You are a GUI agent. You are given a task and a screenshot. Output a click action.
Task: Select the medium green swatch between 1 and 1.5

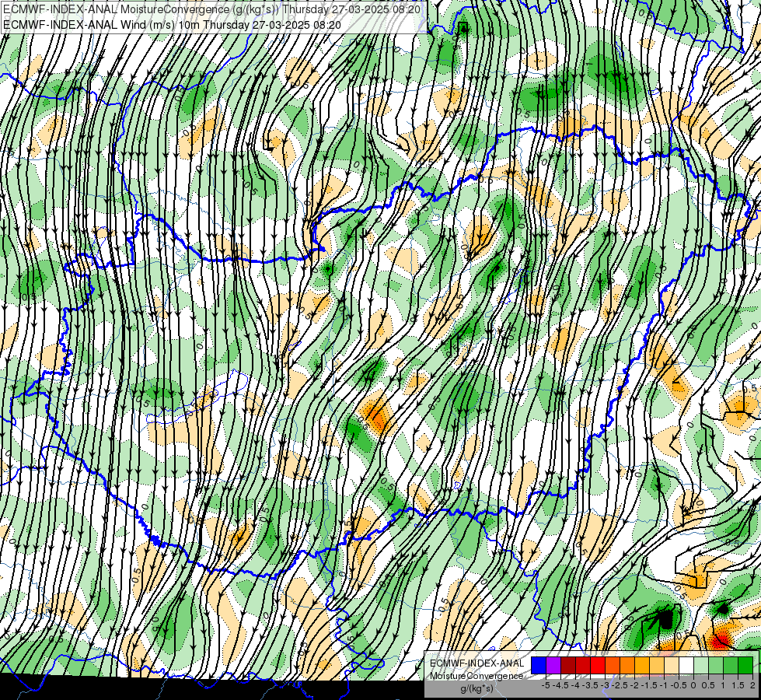pyautogui.click(x=731, y=666)
